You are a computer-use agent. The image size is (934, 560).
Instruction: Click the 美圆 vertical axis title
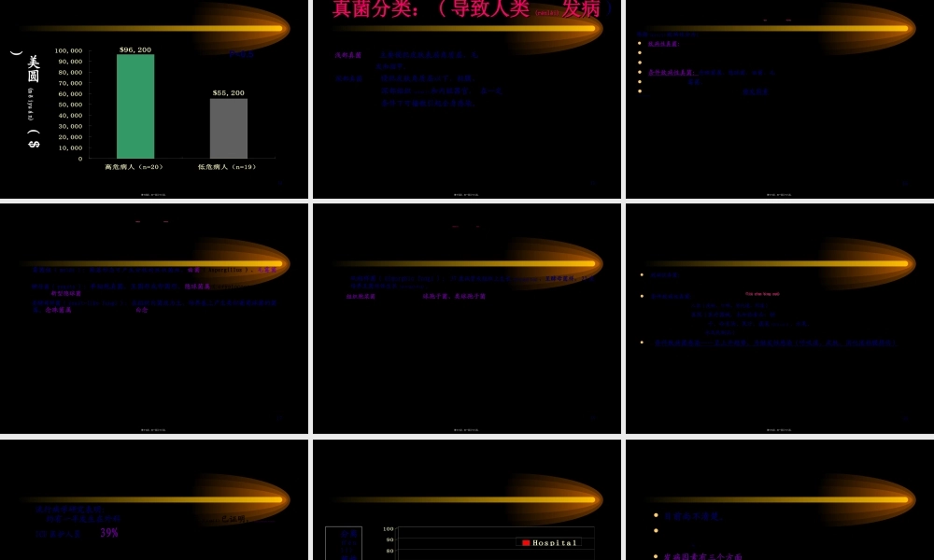pos(34,70)
